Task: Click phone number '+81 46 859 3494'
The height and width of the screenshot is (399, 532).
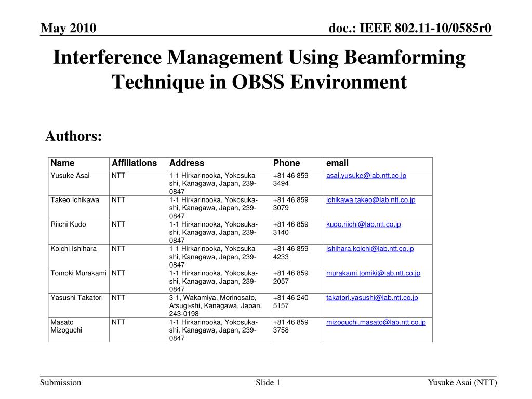Action: coord(291,179)
